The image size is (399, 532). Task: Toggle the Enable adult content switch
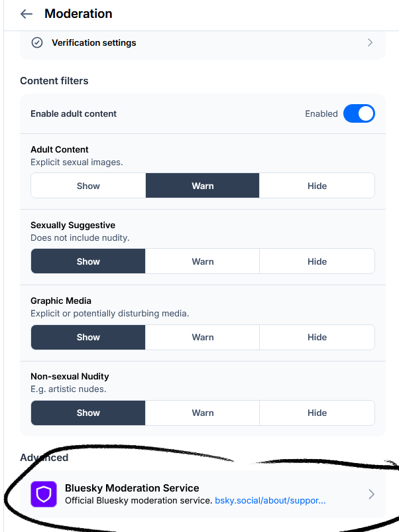[x=359, y=113]
